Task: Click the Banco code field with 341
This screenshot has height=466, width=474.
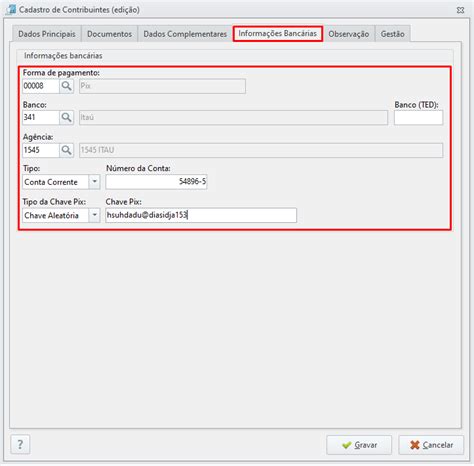Action: (x=41, y=117)
